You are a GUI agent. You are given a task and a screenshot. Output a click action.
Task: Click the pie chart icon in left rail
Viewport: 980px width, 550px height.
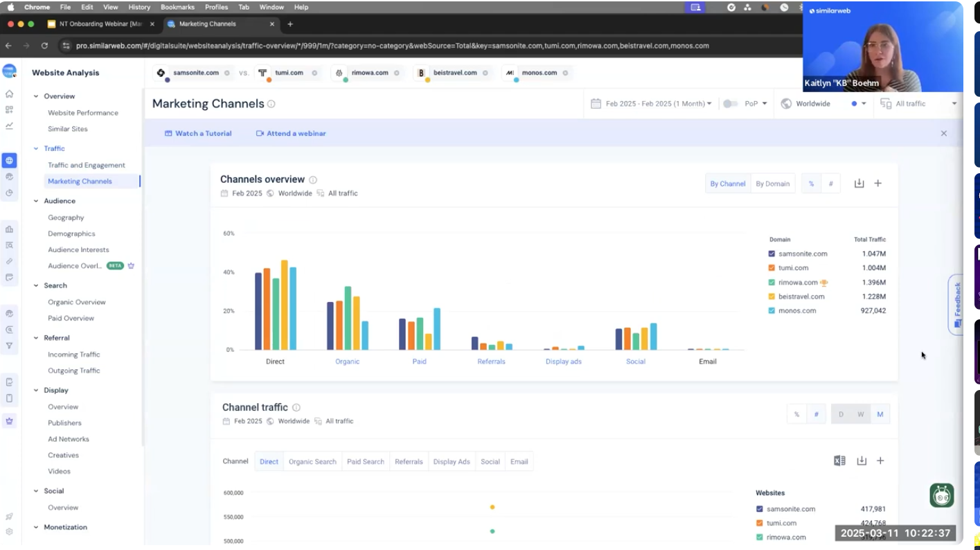click(9, 193)
